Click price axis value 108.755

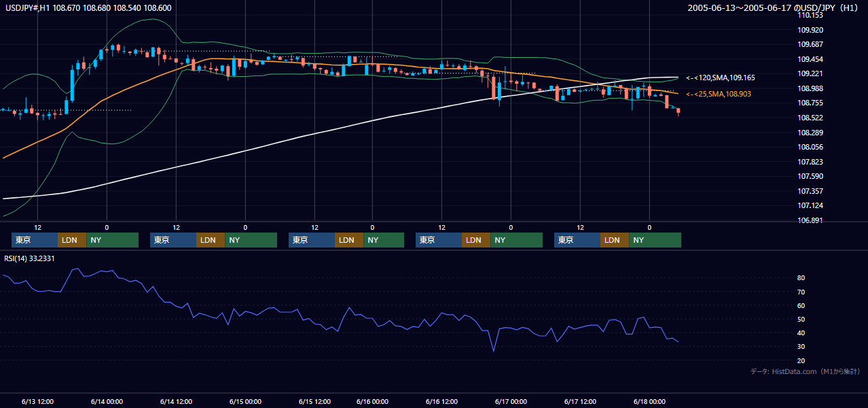click(x=810, y=103)
